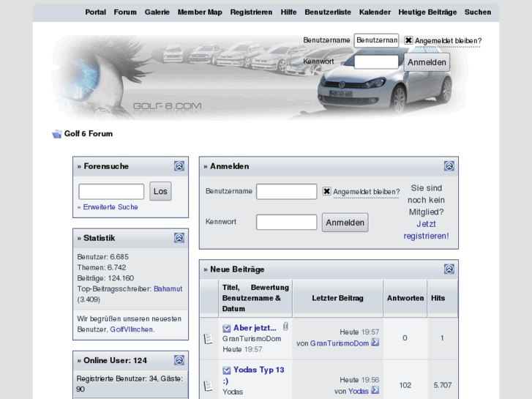Go to last post arrow by GranTurismoDom
Image resolution: width=532 pixels, height=399 pixels.
pyautogui.click(x=375, y=343)
